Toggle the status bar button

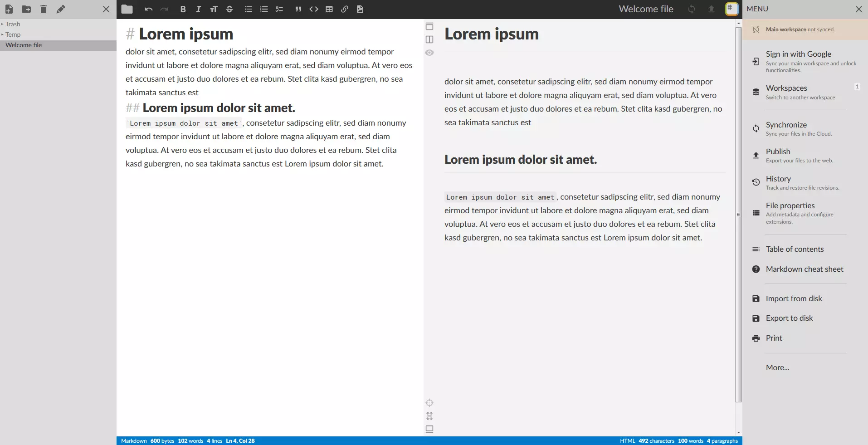pyautogui.click(x=429, y=429)
